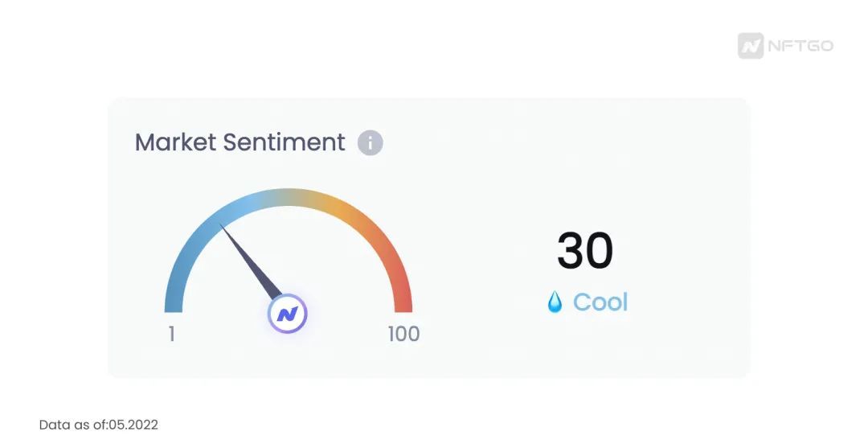Click the Data as of:05.2022 caption

click(x=99, y=425)
